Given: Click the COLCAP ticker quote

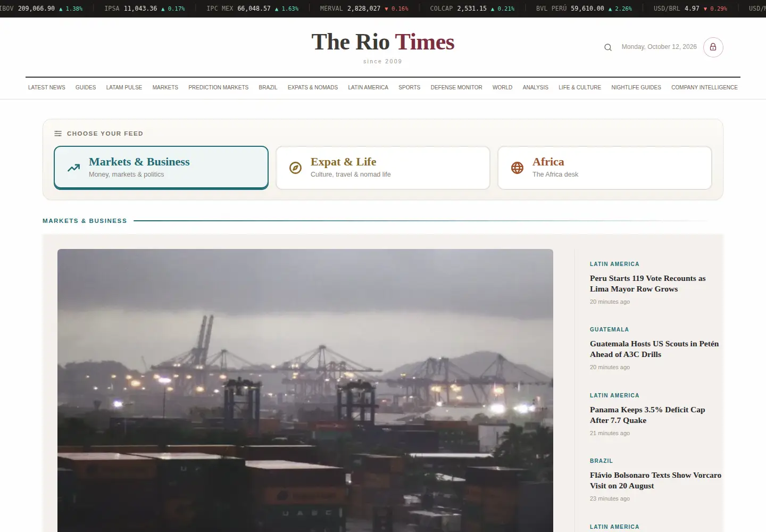Looking at the screenshot, I should [472, 9].
